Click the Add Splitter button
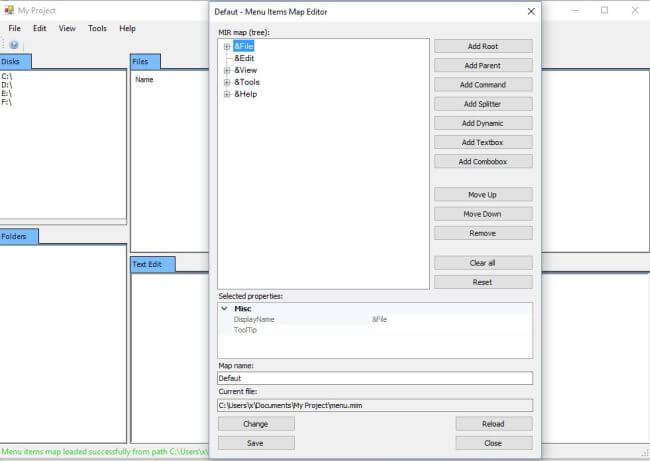The image size is (650, 461). tap(483, 104)
